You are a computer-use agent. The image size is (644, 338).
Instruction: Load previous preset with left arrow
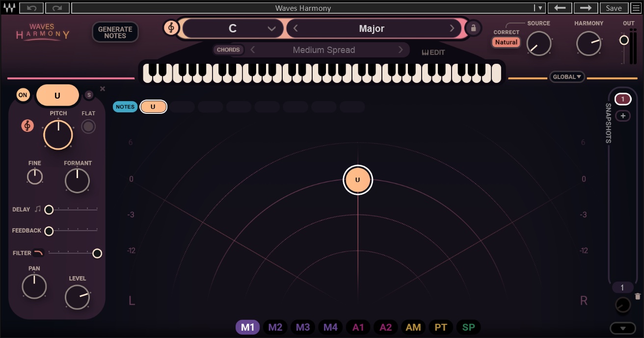click(560, 8)
